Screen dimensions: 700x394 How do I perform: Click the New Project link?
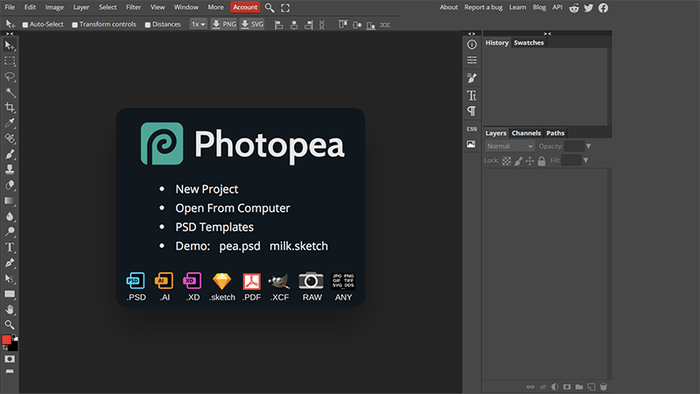tap(207, 189)
